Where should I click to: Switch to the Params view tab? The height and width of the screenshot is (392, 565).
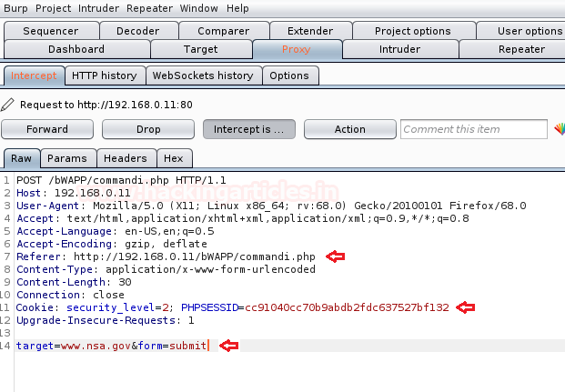67,158
